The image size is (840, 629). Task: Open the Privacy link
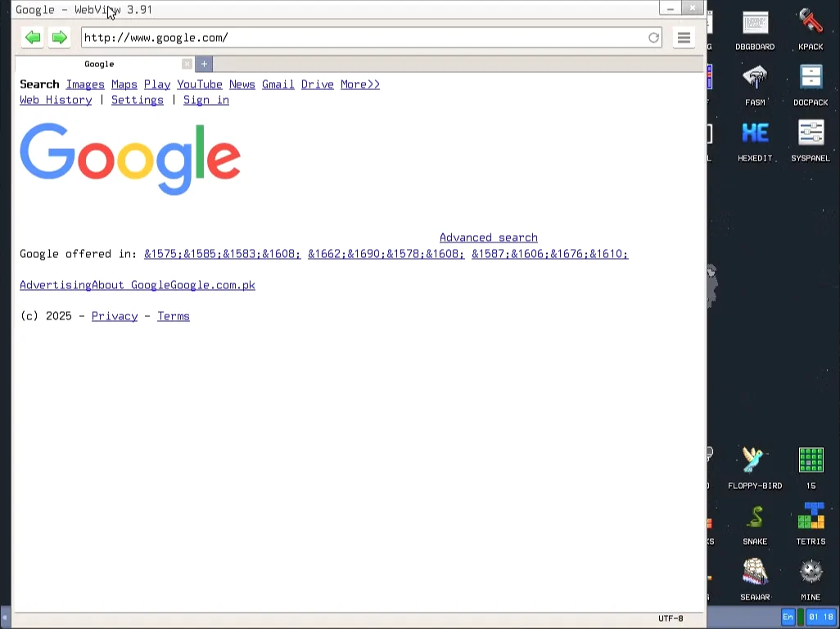(x=115, y=316)
